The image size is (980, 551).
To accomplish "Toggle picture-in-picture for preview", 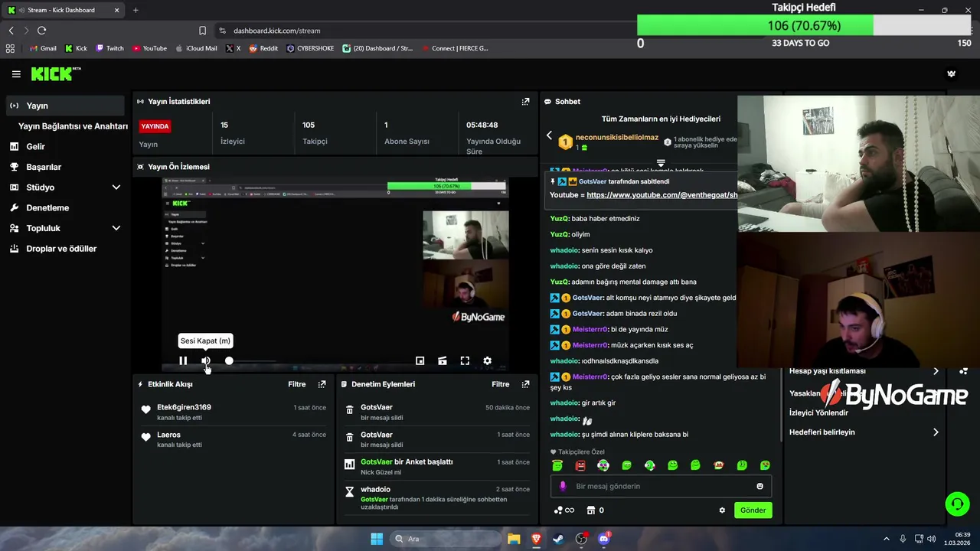I will [420, 360].
